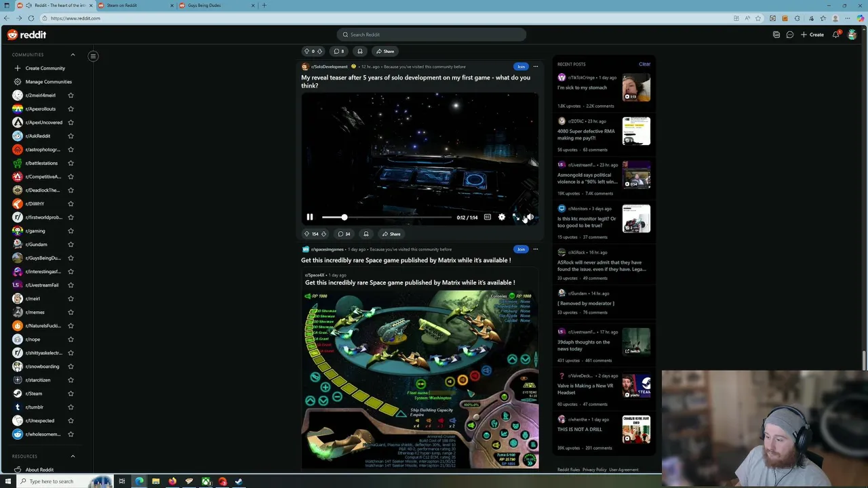Collapse the Communities section
Image resolution: width=868 pixels, height=488 pixels.
pyautogui.click(x=73, y=55)
